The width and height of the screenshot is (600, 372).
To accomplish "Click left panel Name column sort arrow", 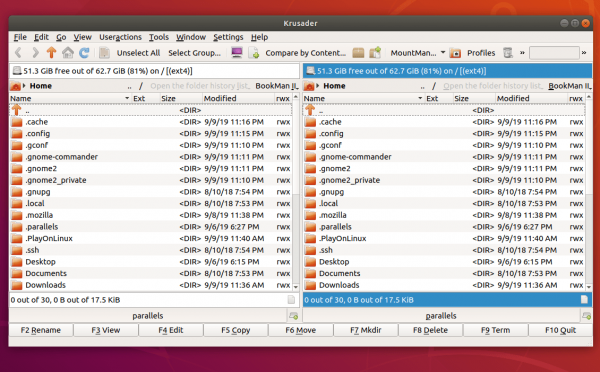I will [x=127, y=98].
